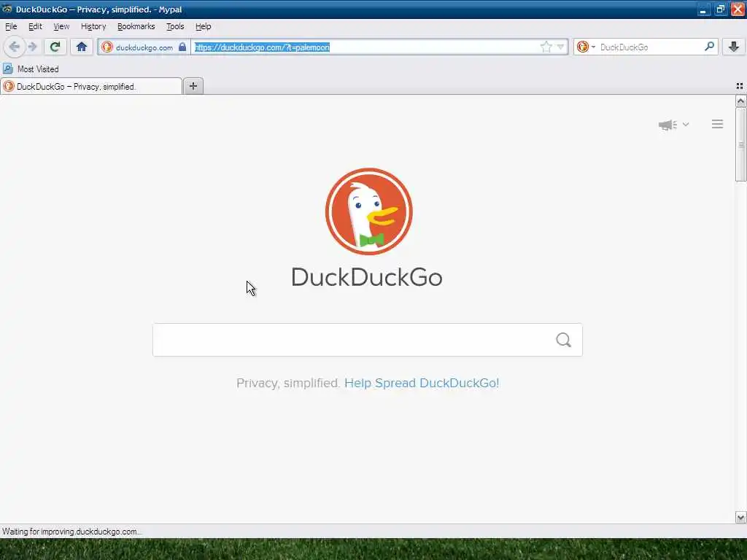
Task: Close the Mypal browser window
Action: tap(738, 9)
